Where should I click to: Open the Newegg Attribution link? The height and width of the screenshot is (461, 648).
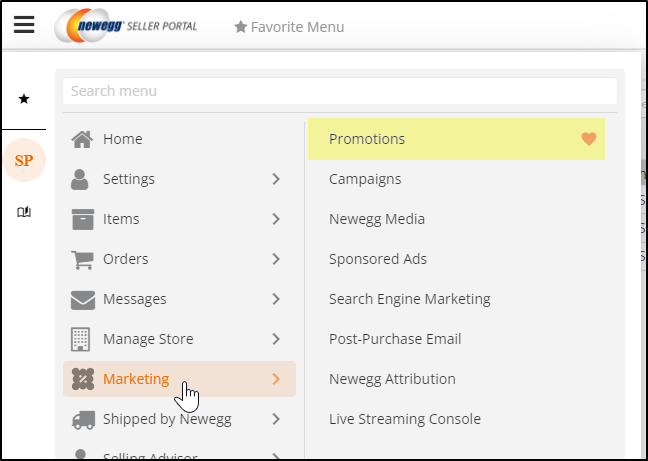point(392,379)
